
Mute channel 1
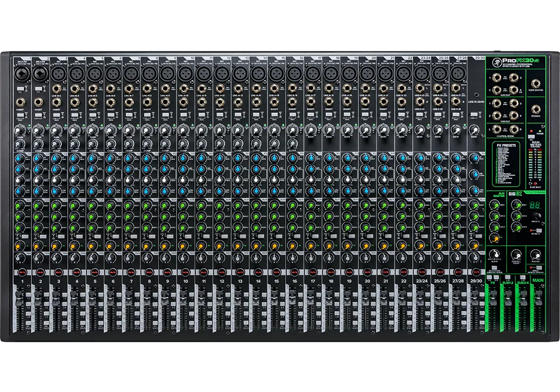coord(22,272)
